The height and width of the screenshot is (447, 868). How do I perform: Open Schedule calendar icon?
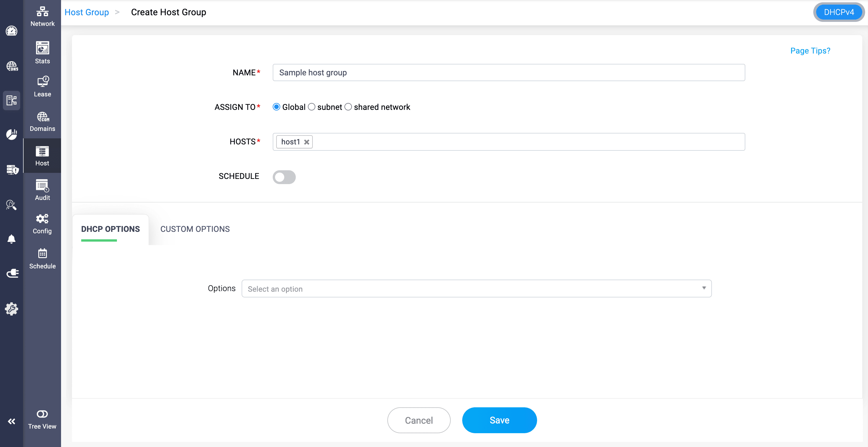[42, 253]
